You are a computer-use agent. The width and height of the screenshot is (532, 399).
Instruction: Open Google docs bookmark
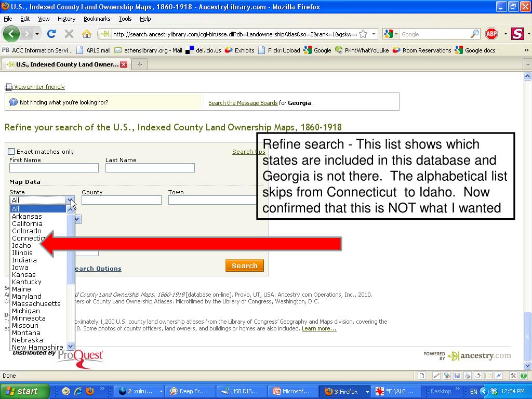tap(475, 50)
